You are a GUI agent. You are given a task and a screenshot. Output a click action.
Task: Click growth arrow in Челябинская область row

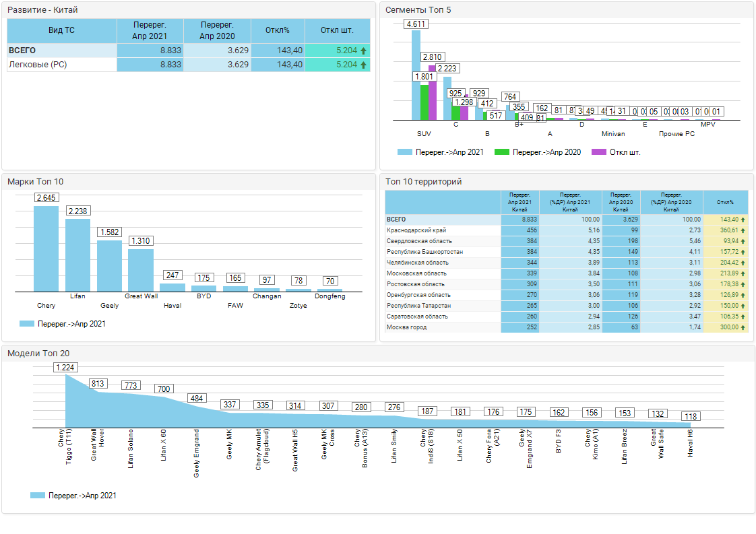click(743, 263)
